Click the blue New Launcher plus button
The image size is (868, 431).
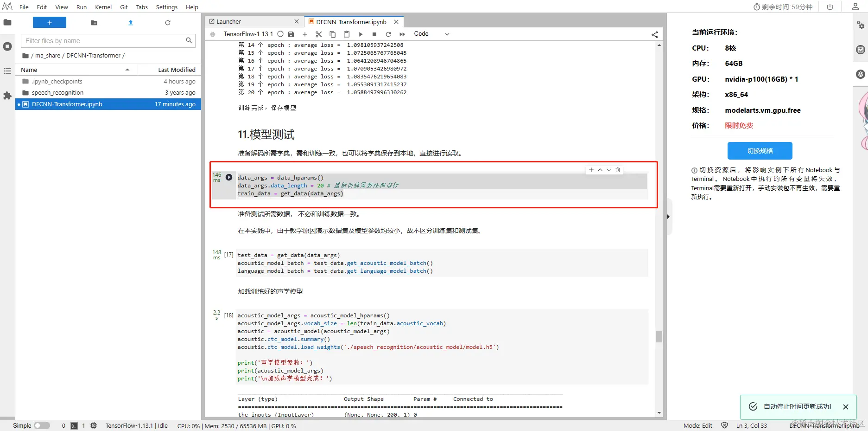pos(50,22)
